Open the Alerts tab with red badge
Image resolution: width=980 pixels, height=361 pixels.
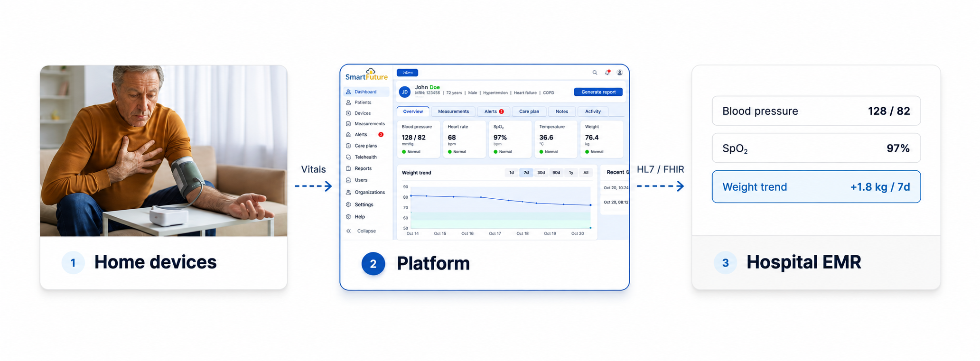[x=494, y=111]
